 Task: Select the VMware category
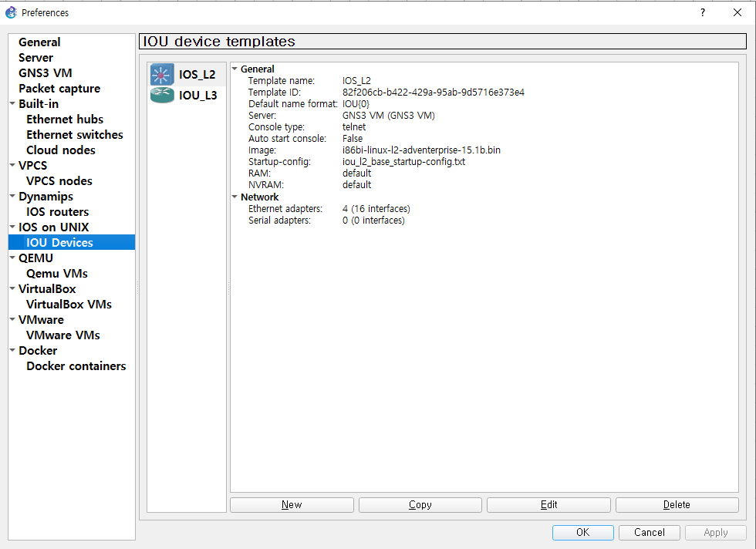(x=41, y=319)
